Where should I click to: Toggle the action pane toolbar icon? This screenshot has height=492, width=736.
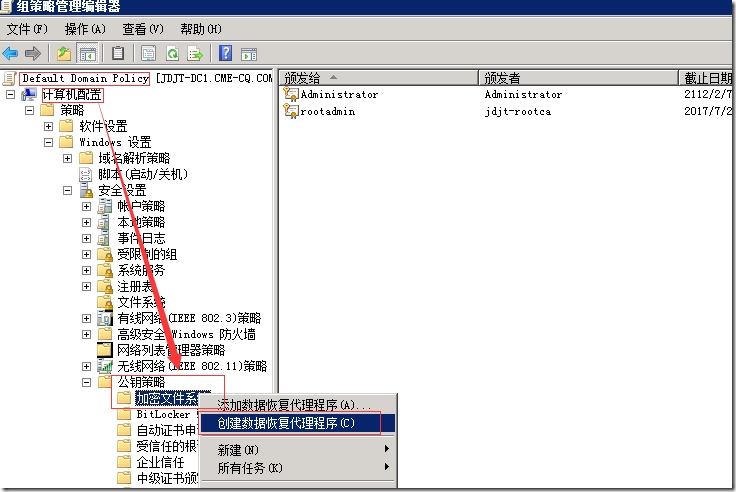pyautogui.click(x=249, y=54)
